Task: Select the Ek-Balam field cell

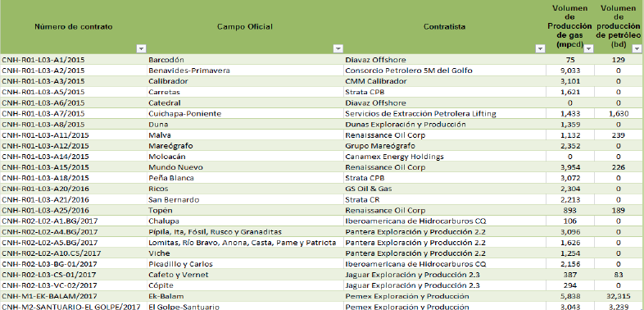Action: [x=246, y=296]
